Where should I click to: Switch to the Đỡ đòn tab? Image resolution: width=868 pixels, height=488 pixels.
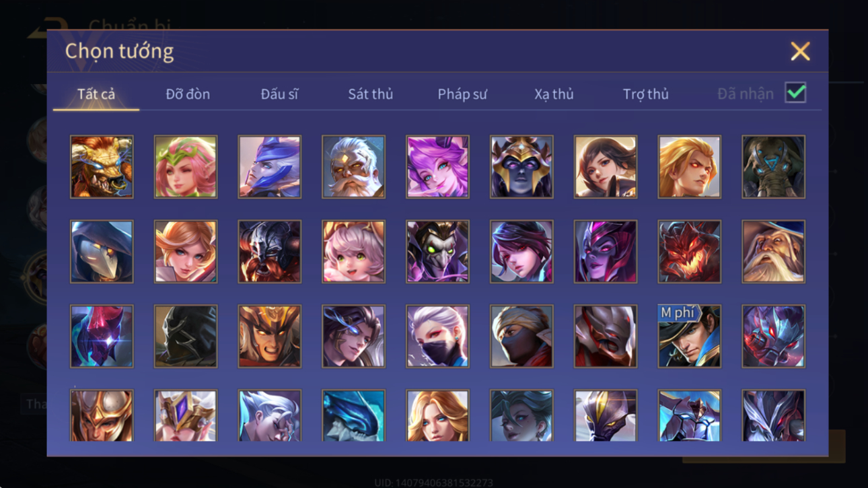pyautogui.click(x=188, y=94)
